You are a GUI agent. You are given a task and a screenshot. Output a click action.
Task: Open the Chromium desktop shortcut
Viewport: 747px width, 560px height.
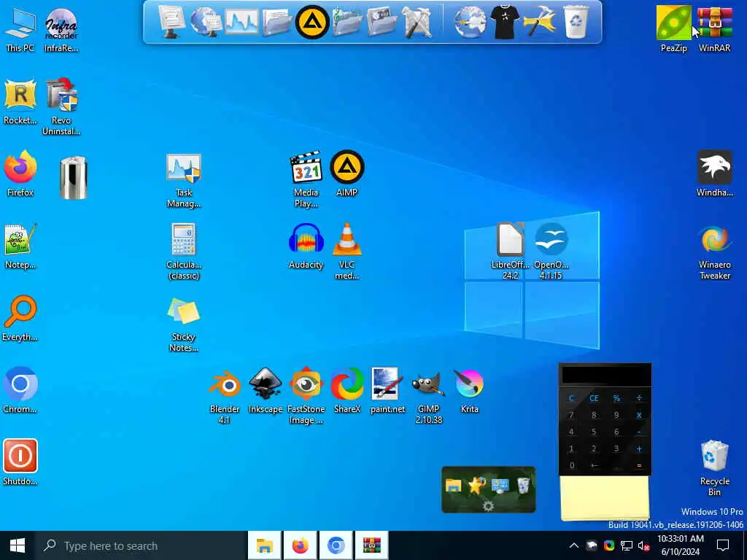tap(20, 391)
